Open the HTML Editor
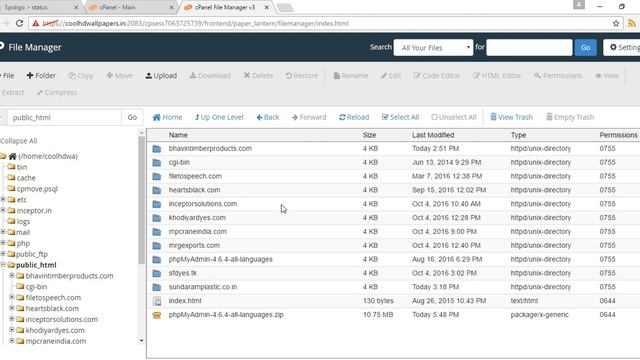Image resolution: width=640 pixels, height=360 pixels. [497, 76]
